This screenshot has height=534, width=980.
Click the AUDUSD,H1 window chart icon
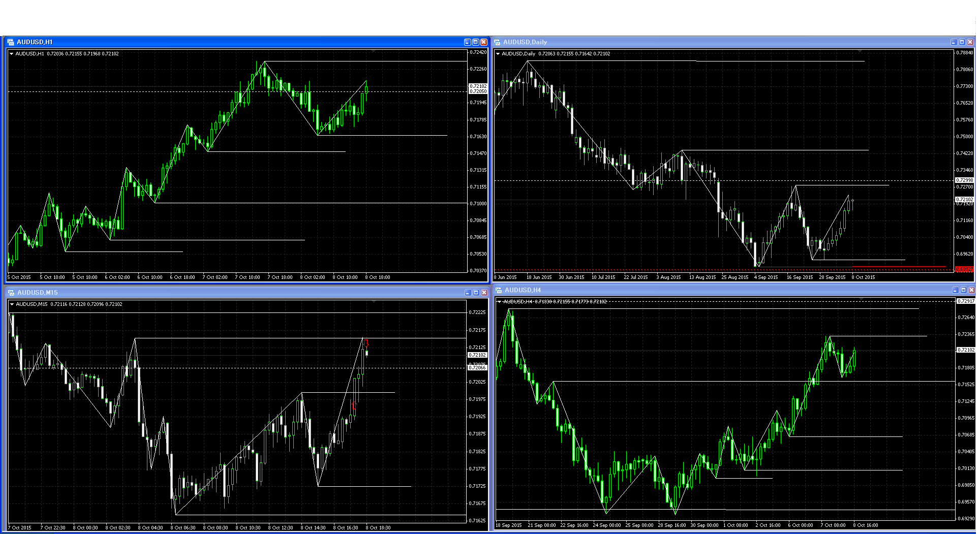[x=11, y=42]
